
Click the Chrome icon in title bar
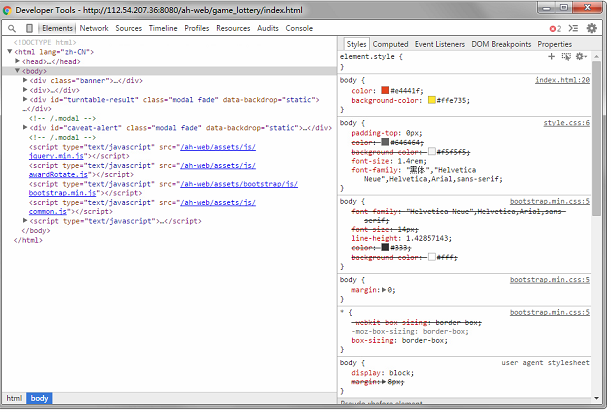(x=7, y=10)
